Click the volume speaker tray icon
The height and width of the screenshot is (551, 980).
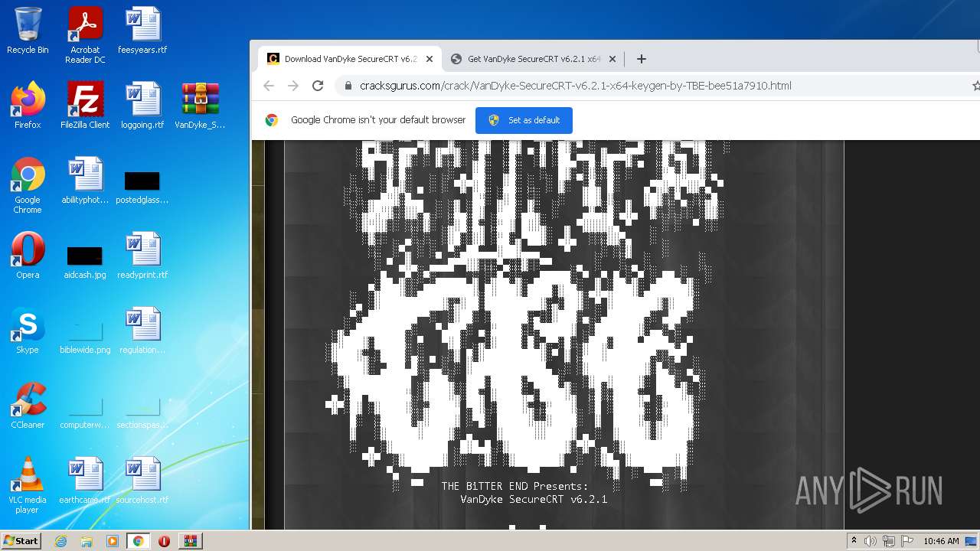pyautogui.click(x=871, y=541)
